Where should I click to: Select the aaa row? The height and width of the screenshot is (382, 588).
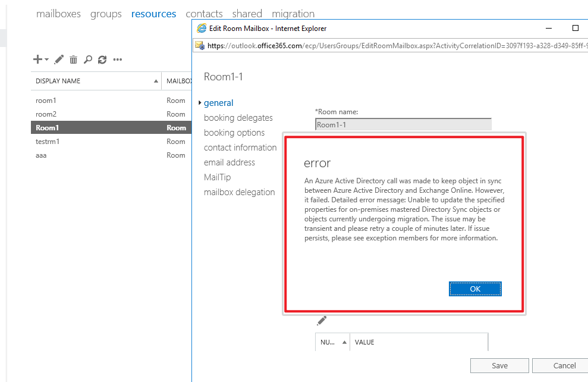point(111,155)
